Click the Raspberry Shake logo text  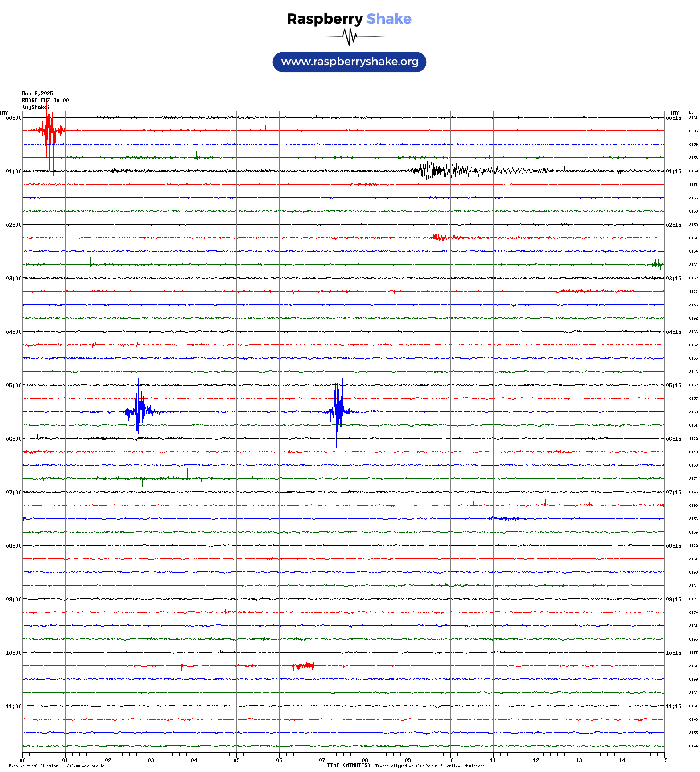[349, 19]
